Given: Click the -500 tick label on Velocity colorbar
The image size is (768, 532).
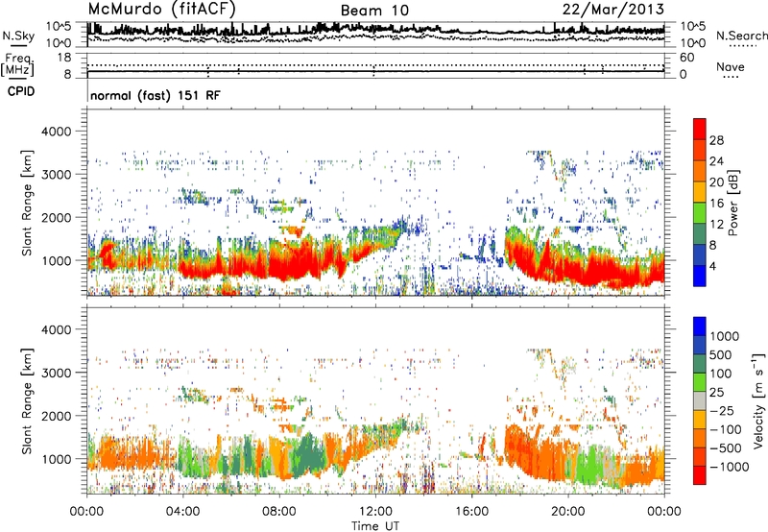Looking at the screenshot, I should point(726,447).
